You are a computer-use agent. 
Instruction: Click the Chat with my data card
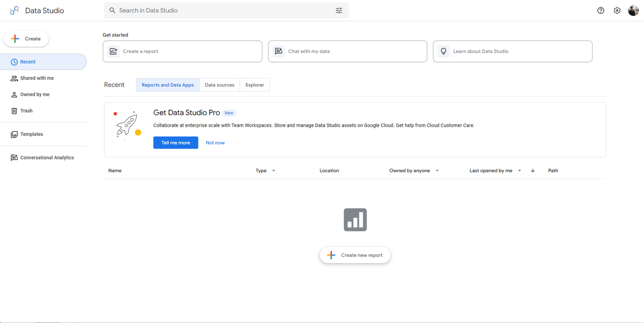click(347, 51)
